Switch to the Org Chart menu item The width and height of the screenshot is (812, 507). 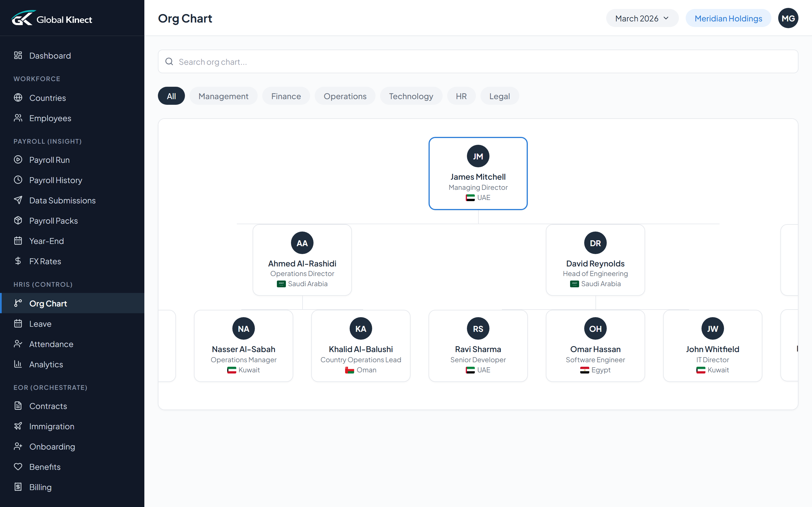pos(48,303)
